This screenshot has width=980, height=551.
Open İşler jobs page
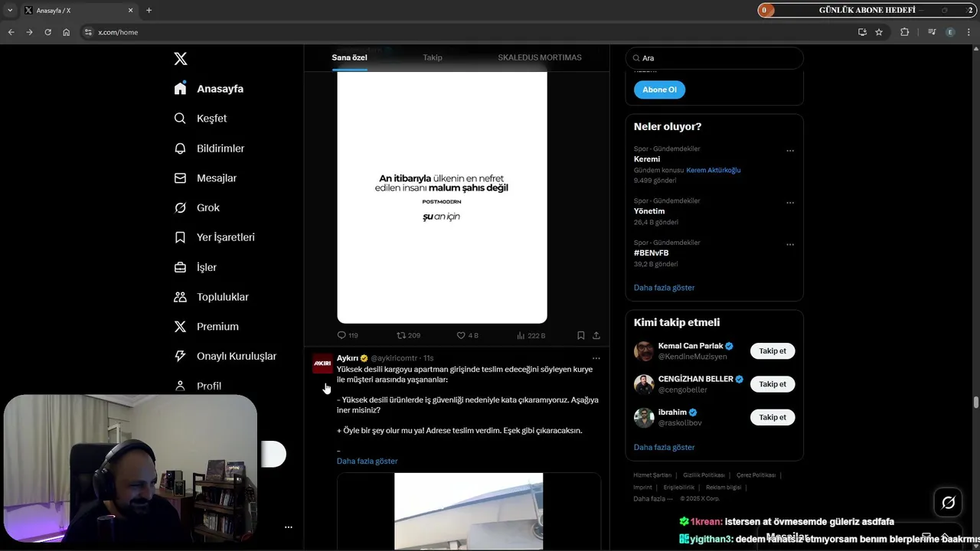pyautogui.click(x=195, y=267)
